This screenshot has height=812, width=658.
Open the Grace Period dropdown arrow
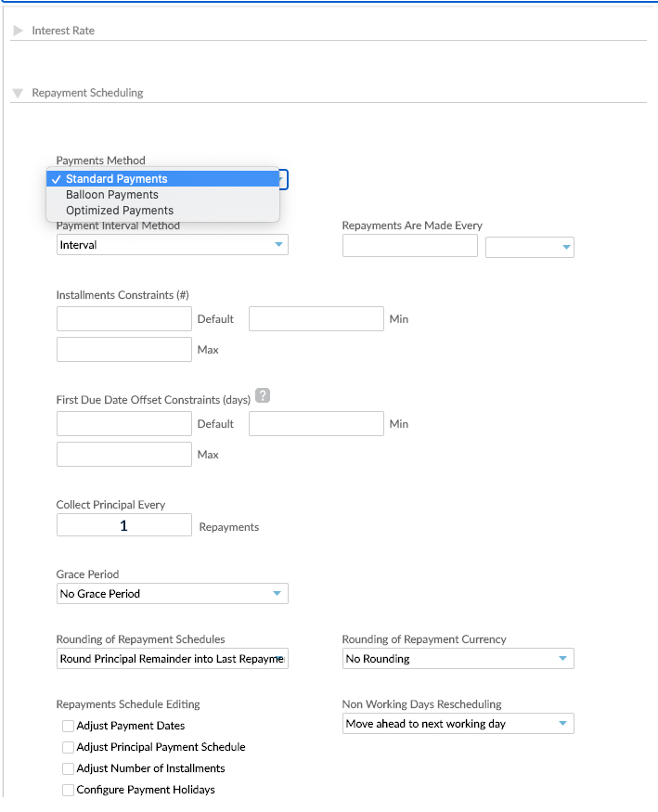(x=277, y=593)
